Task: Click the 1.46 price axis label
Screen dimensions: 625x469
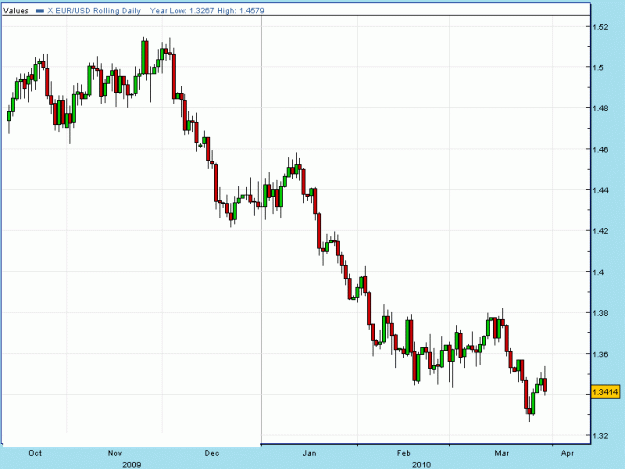Action: pos(601,149)
